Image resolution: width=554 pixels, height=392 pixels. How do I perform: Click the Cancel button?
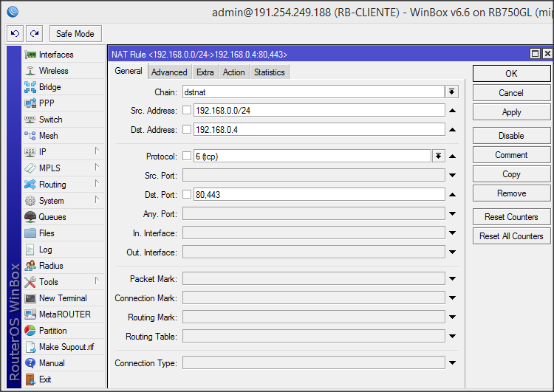tap(511, 93)
